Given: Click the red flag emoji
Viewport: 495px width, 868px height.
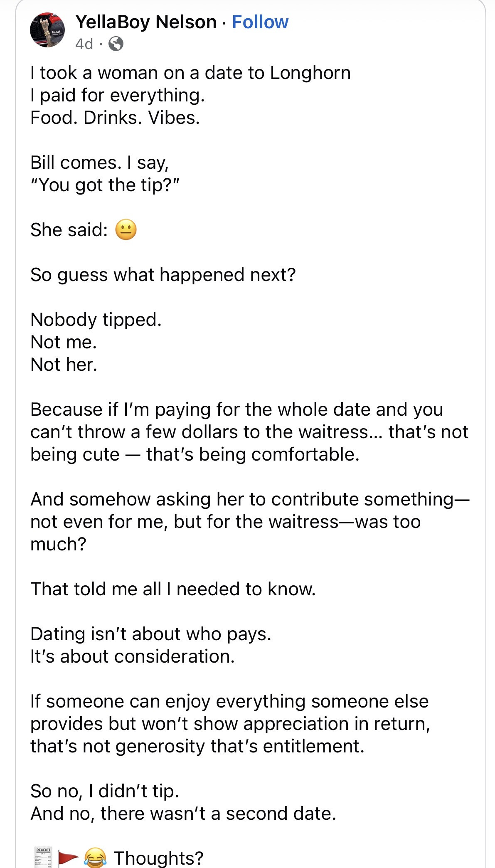Looking at the screenshot, I should tap(68, 858).
